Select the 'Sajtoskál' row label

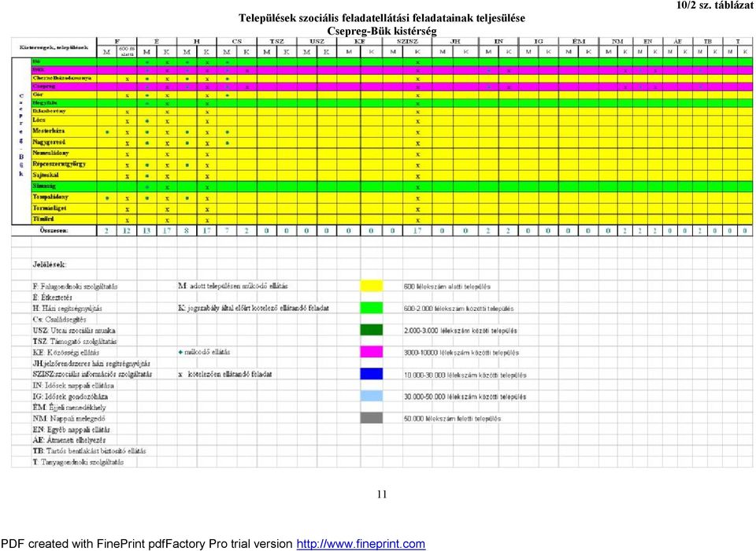coord(46,175)
